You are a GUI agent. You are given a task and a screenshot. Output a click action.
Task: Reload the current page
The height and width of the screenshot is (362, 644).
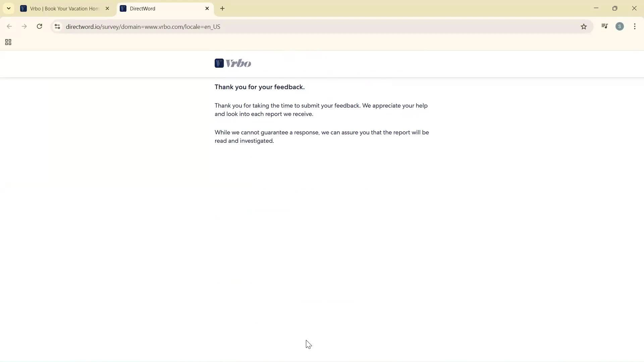pos(39,26)
